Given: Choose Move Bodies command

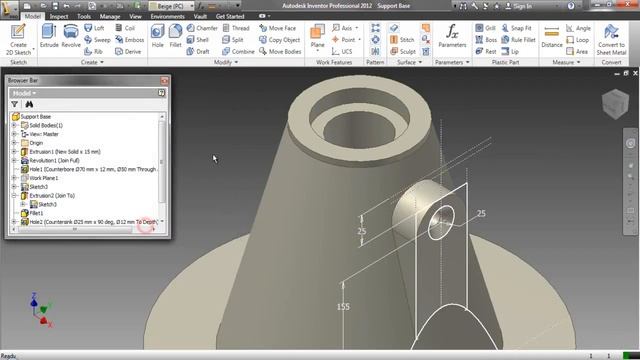Looking at the screenshot, I should (x=280, y=52).
